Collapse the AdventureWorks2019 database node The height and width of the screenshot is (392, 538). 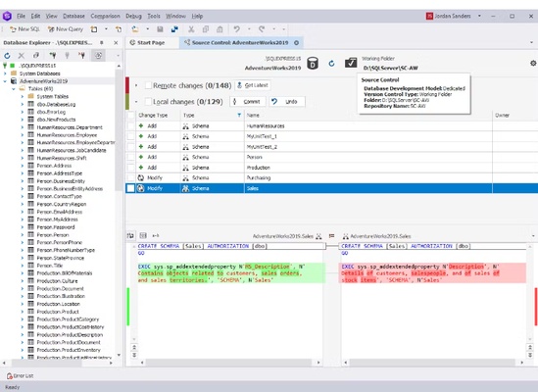click(5, 81)
